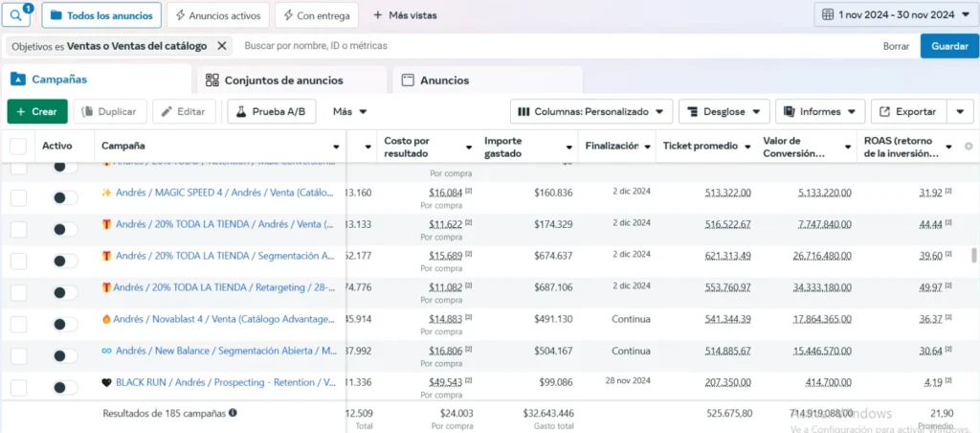Viewport: 980px width, 433px height.
Task: Open the Desglose breakdown dropdown
Action: pyautogui.click(x=724, y=112)
